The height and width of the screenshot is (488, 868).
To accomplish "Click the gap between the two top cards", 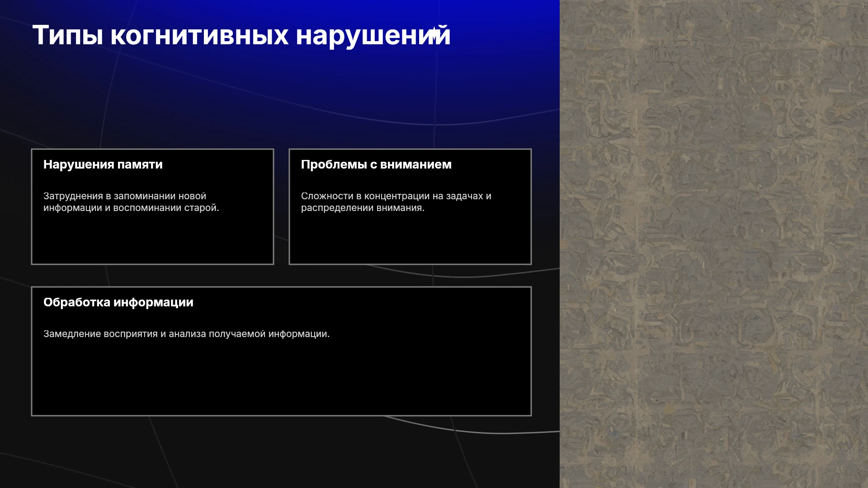I will click(x=281, y=206).
